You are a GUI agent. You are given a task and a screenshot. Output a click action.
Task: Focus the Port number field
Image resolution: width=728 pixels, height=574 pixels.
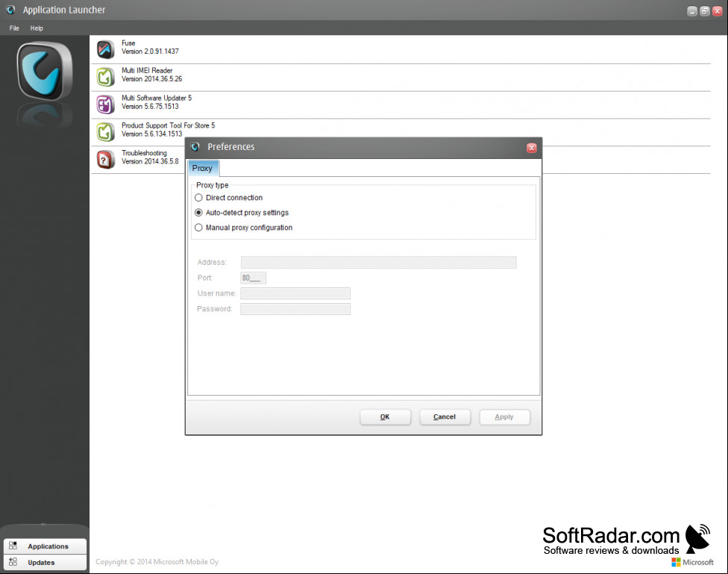click(253, 278)
